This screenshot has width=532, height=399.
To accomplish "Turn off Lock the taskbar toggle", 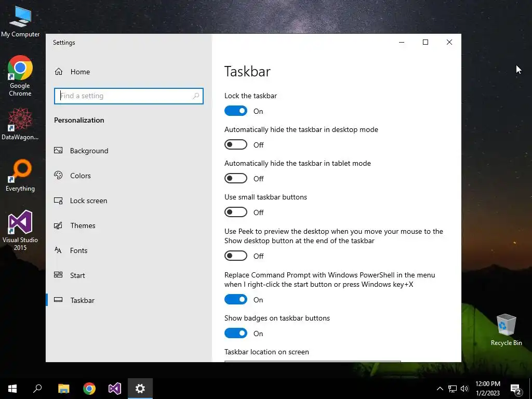I will [x=236, y=111].
